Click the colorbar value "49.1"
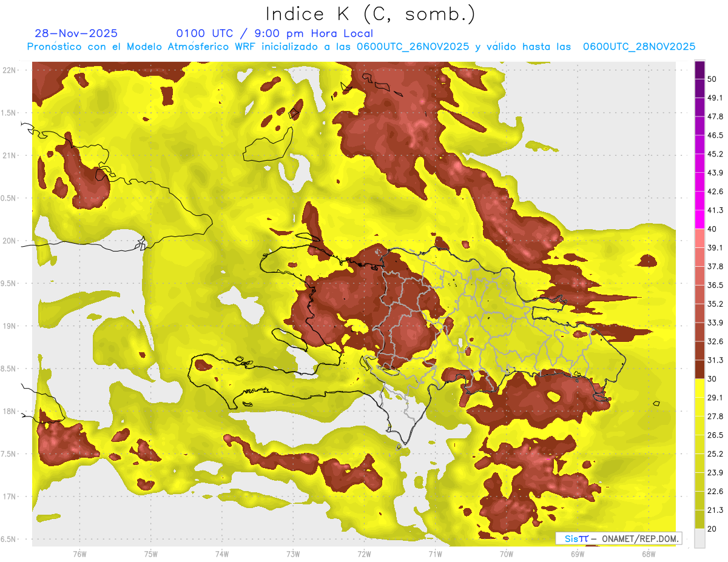The height and width of the screenshot is (562, 728). pyautogui.click(x=715, y=98)
